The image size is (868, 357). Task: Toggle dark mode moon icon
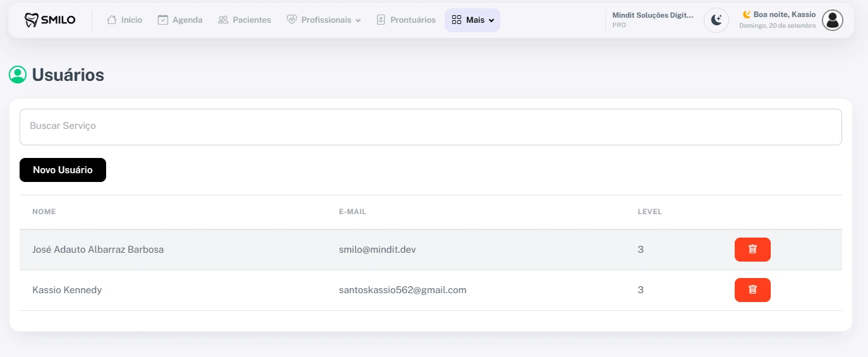point(716,20)
